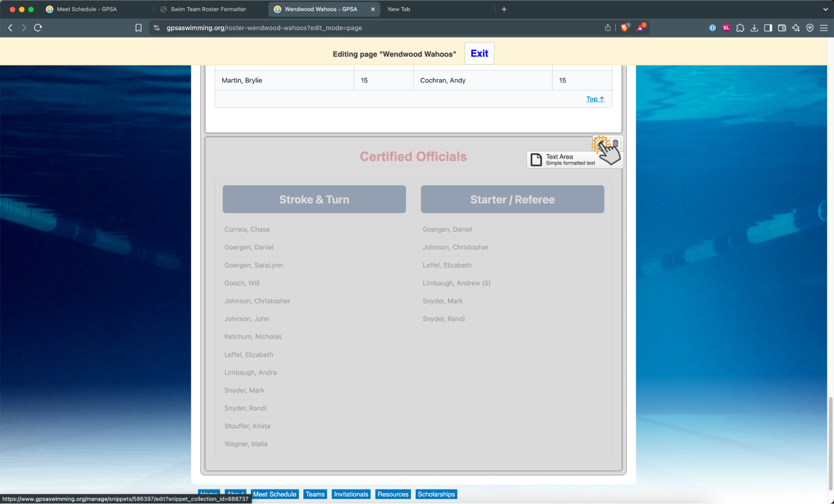Click the Brave Shields lion icon
The width and height of the screenshot is (834, 504).
[625, 28]
